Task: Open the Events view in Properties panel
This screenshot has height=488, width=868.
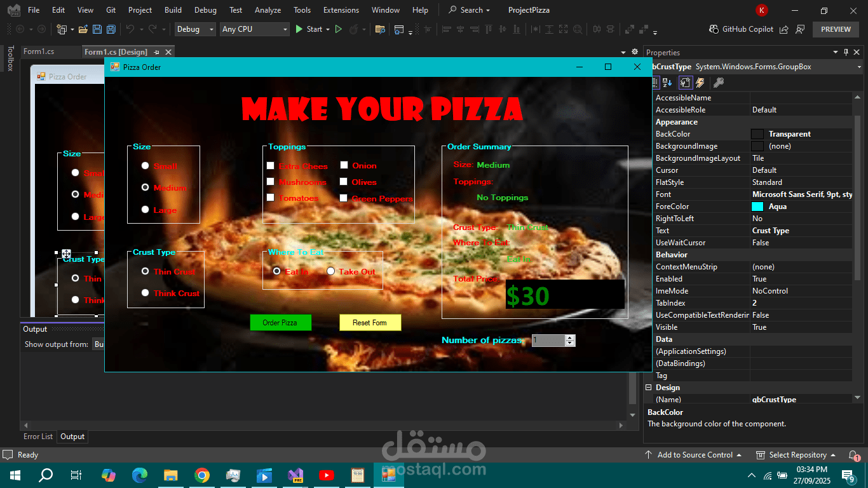Action: tap(698, 82)
